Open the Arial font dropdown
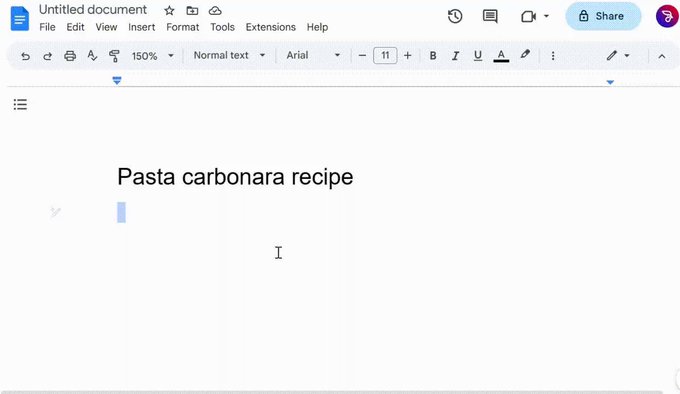The width and height of the screenshot is (680, 394). coord(313,55)
